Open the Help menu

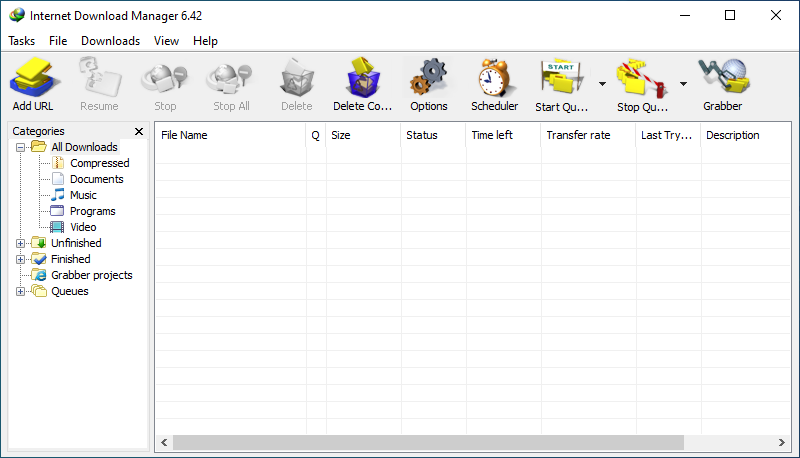tap(205, 41)
